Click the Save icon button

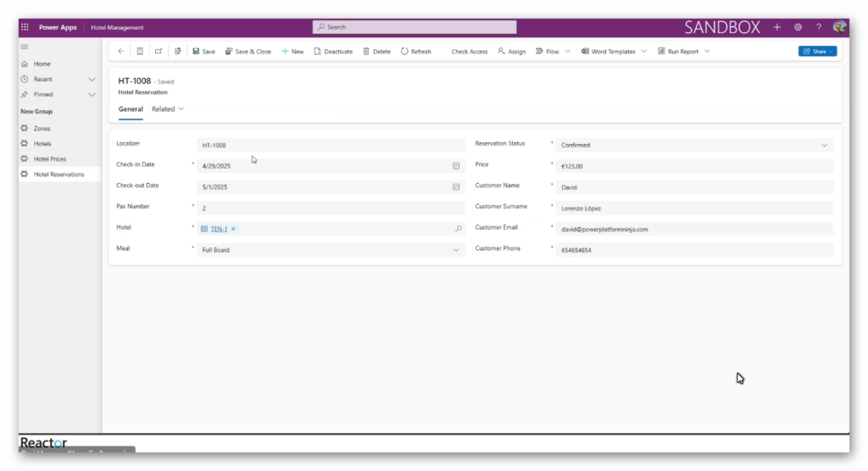197,52
